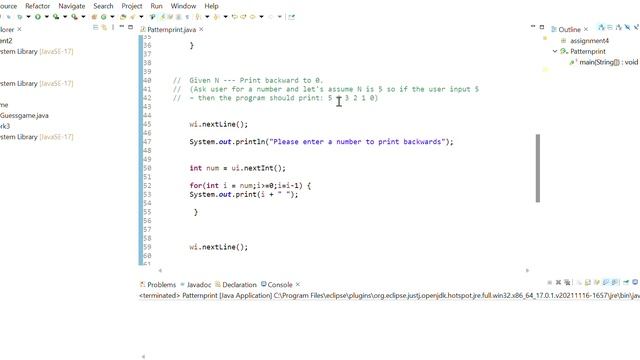Open the External Tools dropdown arrow

(83, 17)
